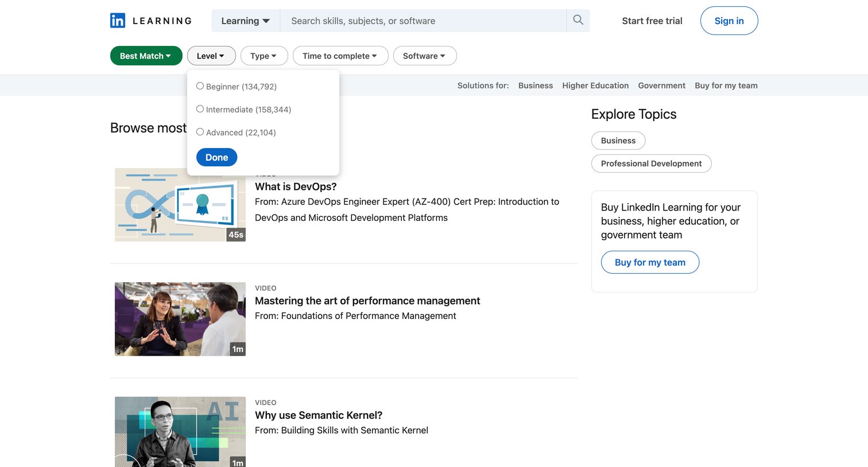
Task: Click the Explore Topics heading
Action: point(634,114)
